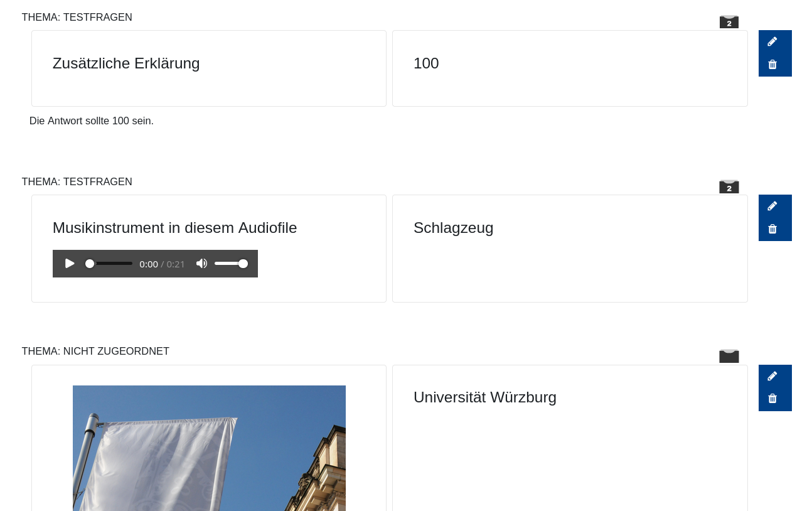Click box level icon above Schlagzeug card
The image size is (812, 511).
click(729, 186)
